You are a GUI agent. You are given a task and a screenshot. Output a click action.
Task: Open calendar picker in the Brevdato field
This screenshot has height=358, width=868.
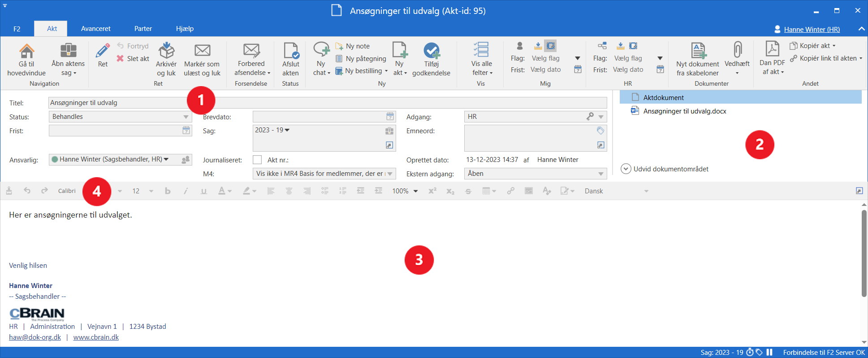tap(390, 117)
